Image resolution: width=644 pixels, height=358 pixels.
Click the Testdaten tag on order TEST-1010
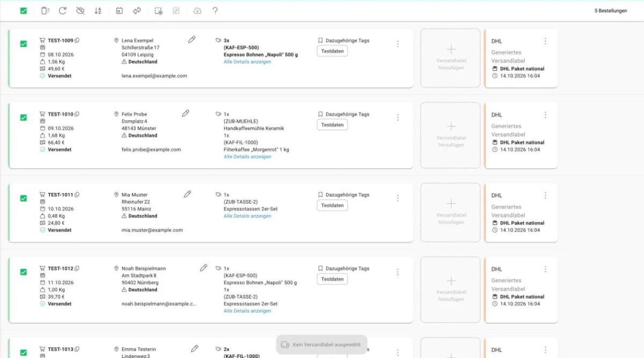tap(332, 125)
